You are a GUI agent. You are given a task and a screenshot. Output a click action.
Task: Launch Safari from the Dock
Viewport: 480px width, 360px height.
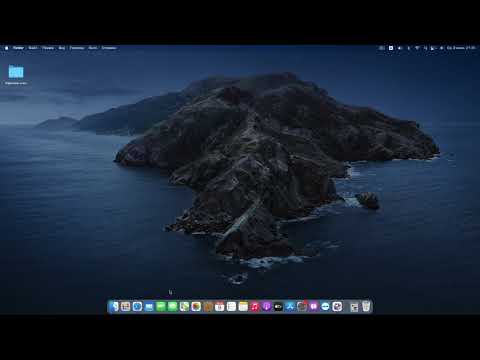point(137,306)
